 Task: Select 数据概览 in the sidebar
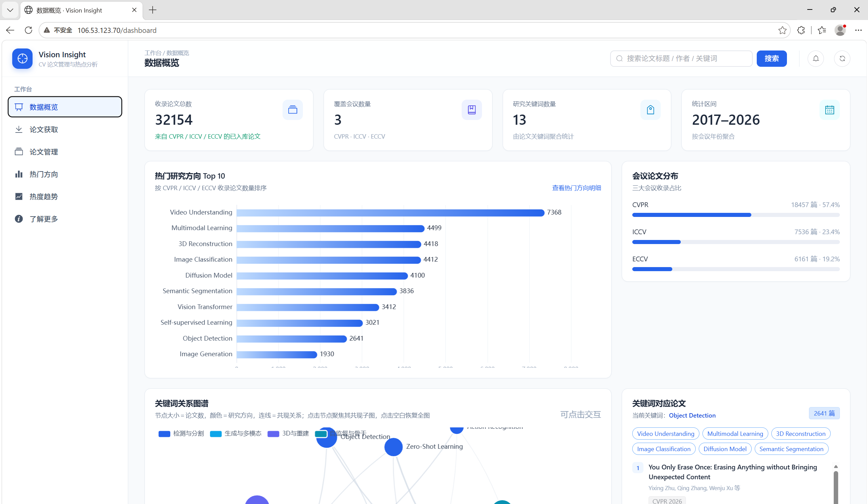(65, 107)
